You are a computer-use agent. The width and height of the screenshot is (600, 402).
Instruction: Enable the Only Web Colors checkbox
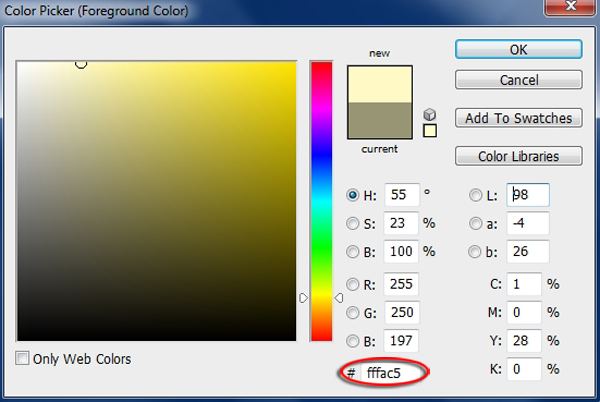23,359
